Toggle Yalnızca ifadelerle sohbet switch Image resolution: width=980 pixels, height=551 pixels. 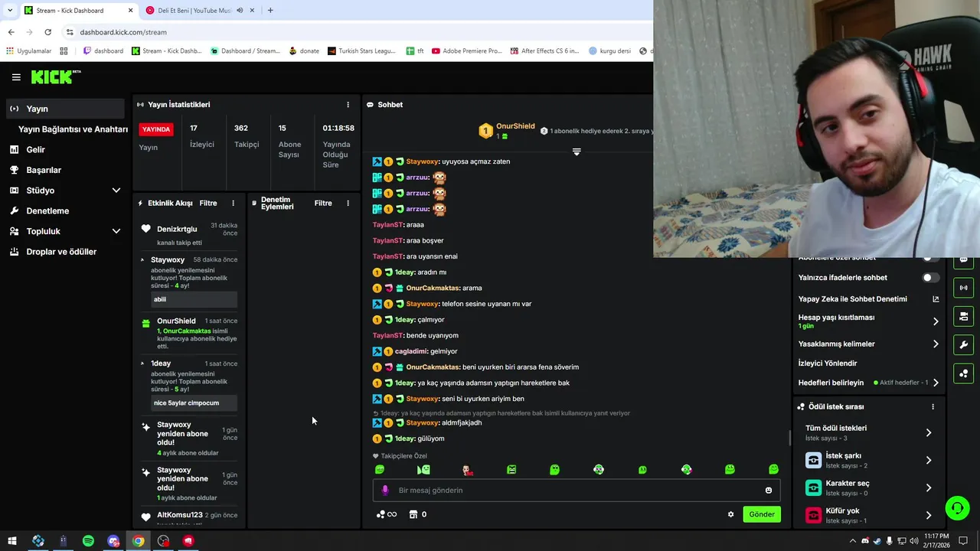click(930, 278)
